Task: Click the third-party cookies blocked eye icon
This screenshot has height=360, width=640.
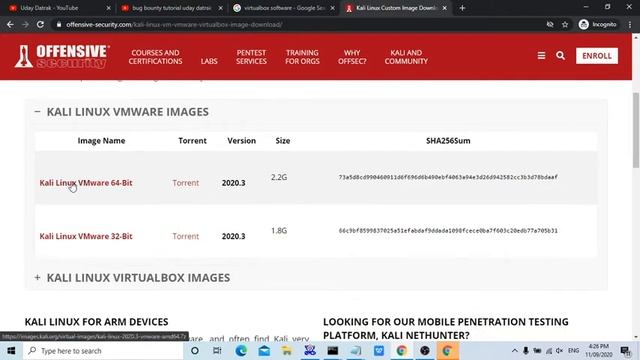Action: pos(550,24)
